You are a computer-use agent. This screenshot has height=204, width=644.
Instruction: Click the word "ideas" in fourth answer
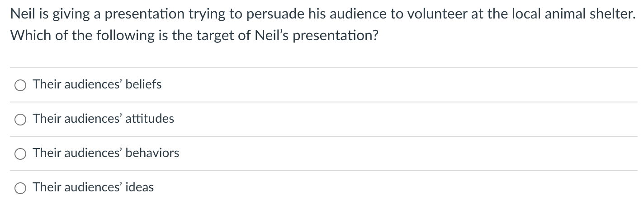point(139,187)
